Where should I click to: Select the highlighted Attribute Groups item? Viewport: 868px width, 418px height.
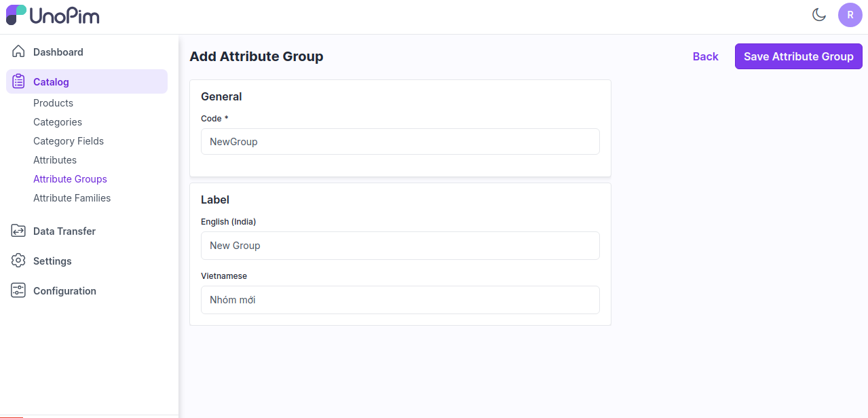click(70, 178)
